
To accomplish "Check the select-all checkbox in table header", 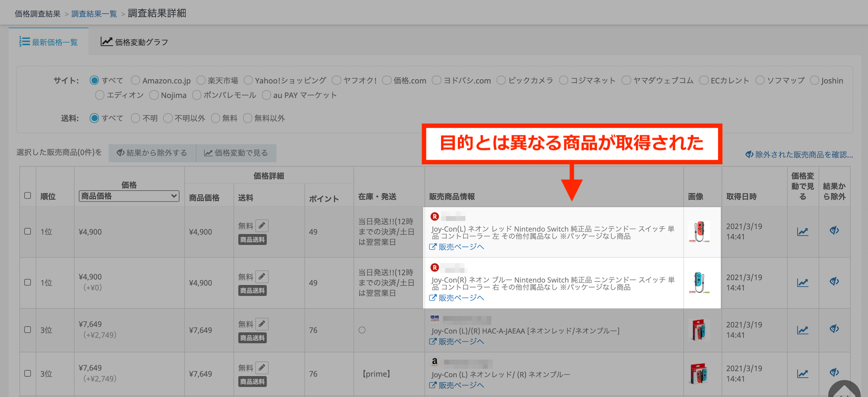I will coord(28,195).
